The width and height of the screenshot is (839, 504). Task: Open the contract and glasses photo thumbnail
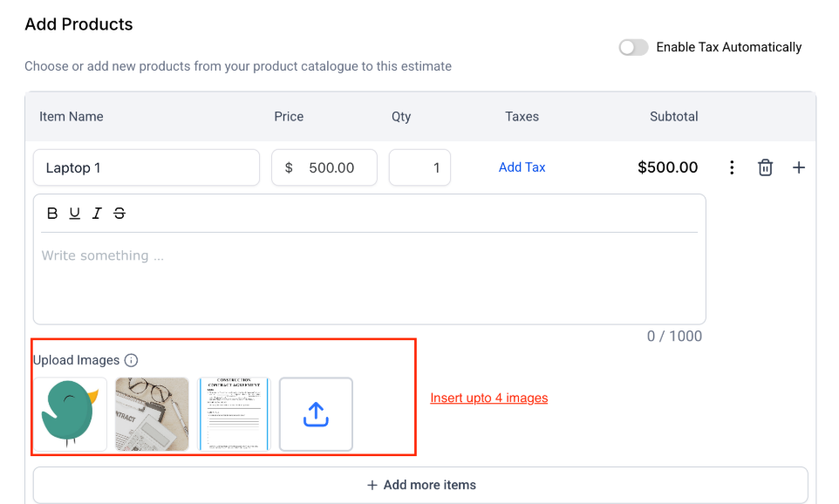(x=152, y=414)
